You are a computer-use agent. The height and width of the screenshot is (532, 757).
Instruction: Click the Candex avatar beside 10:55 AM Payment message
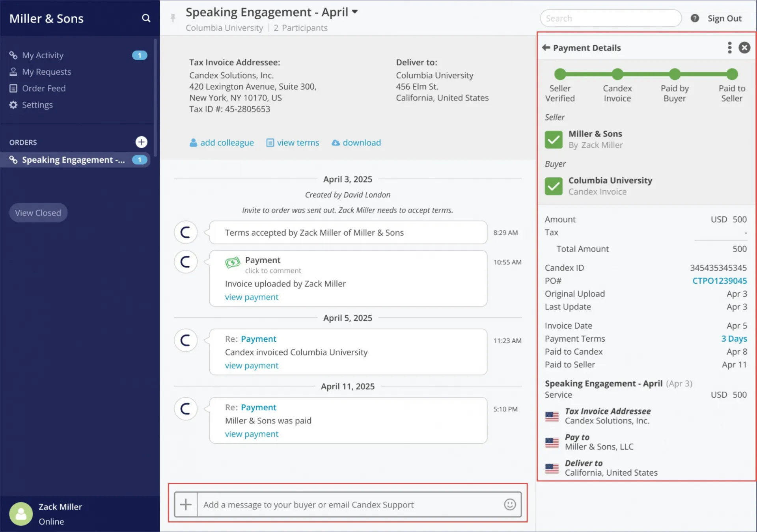(186, 262)
